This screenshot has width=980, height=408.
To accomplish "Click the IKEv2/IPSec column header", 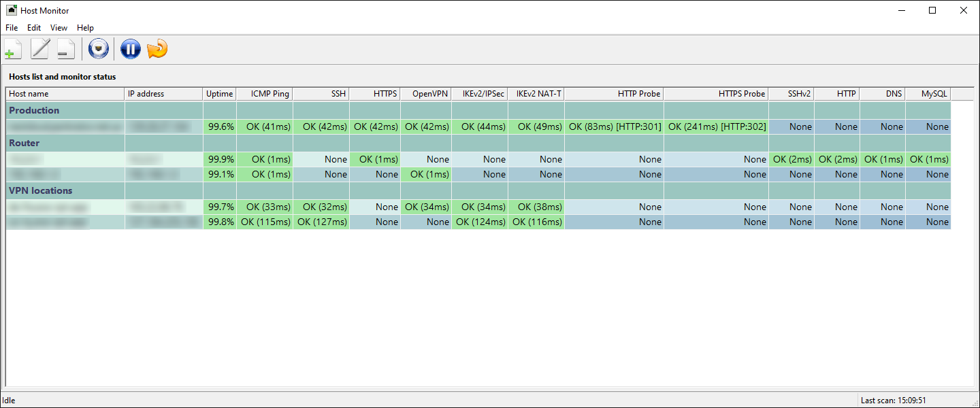I will 480,94.
